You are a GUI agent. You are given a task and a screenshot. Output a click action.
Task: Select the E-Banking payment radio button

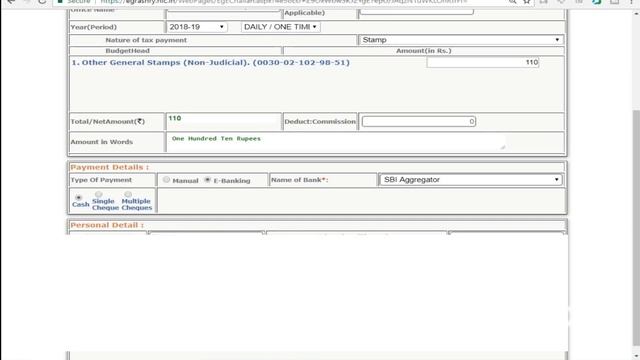click(207, 180)
